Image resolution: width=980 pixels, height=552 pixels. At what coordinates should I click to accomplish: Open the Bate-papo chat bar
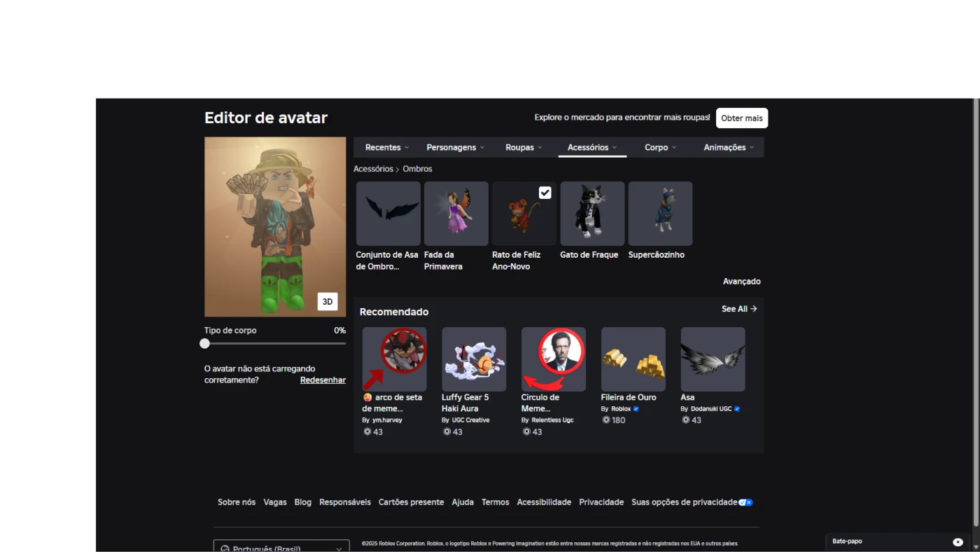coord(897,541)
